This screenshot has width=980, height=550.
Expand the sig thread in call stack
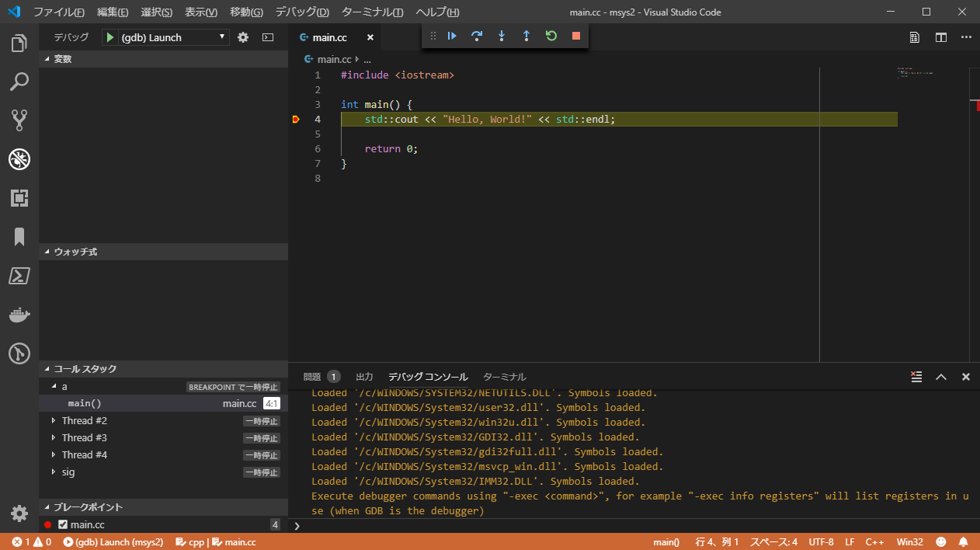coord(54,472)
